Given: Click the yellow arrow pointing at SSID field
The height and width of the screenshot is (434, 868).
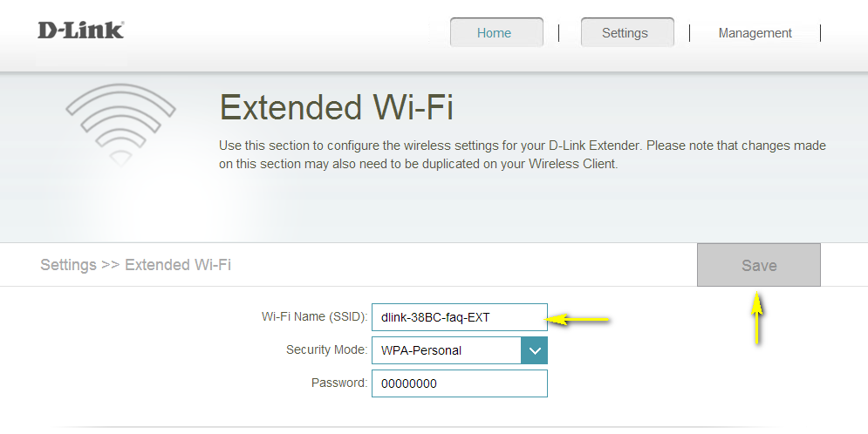Looking at the screenshot, I should pyautogui.click(x=581, y=320).
